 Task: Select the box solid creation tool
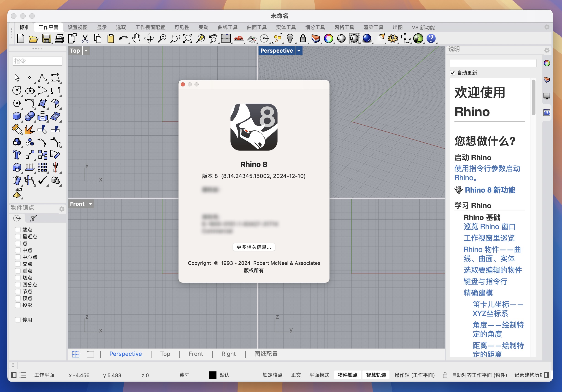click(x=17, y=116)
